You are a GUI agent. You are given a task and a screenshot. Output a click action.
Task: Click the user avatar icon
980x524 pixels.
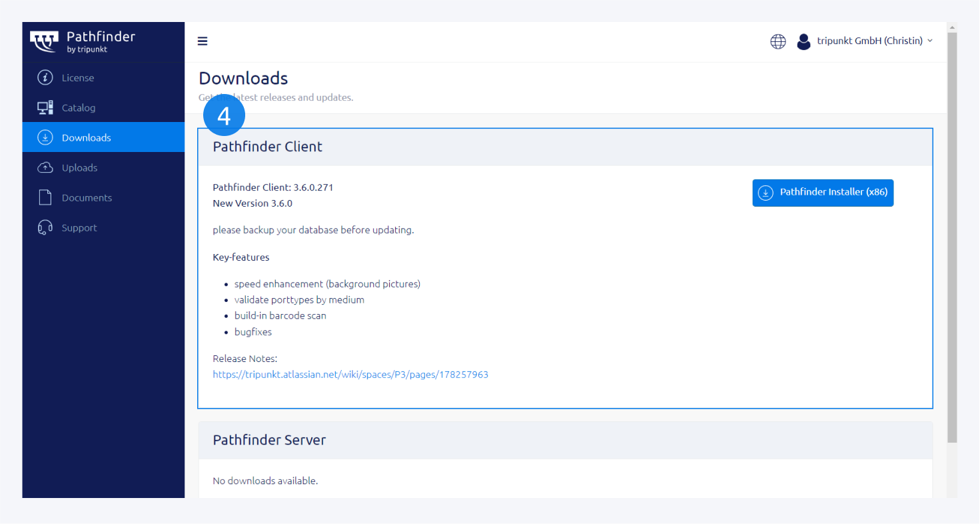click(803, 41)
